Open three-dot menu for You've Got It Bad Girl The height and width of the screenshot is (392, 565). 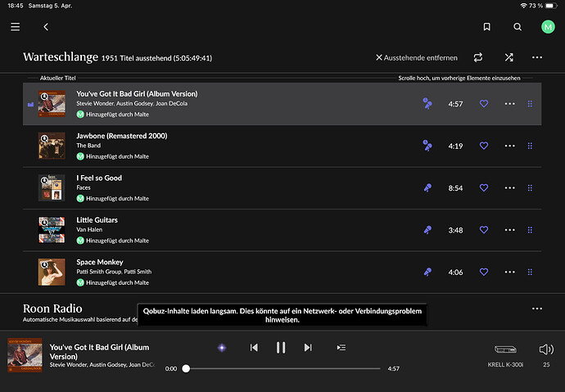click(x=509, y=104)
